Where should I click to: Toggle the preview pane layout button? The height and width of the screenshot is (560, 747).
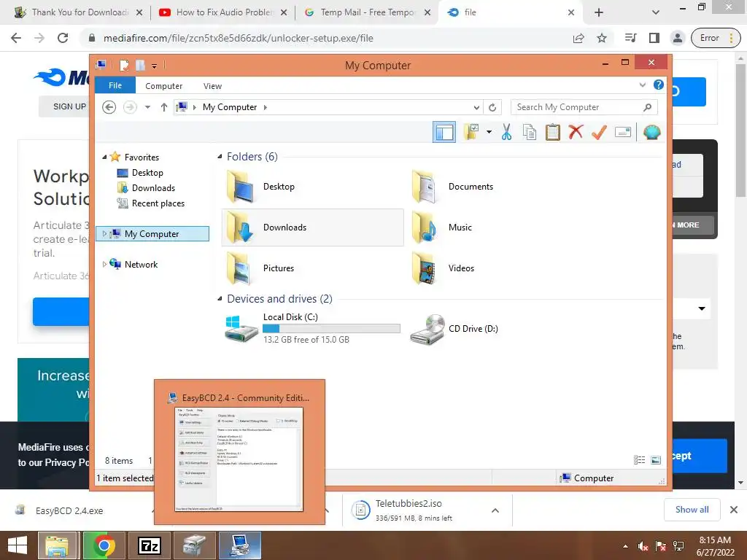click(444, 132)
